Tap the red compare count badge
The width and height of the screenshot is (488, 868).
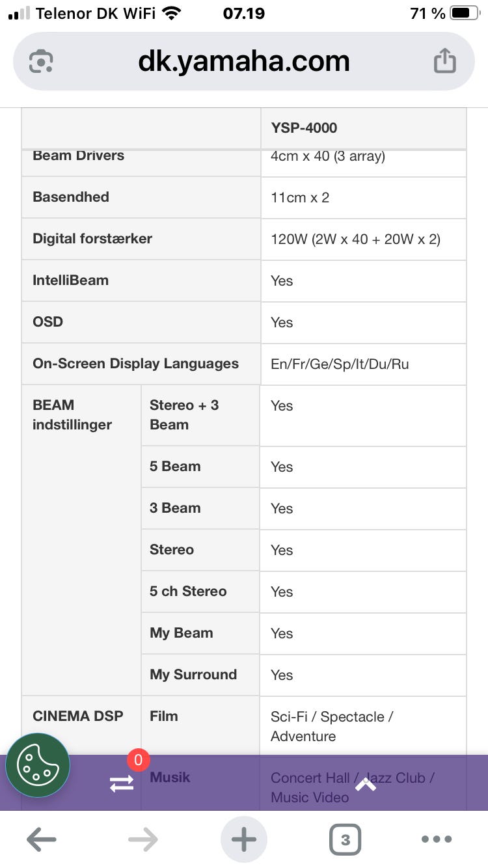click(138, 759)
